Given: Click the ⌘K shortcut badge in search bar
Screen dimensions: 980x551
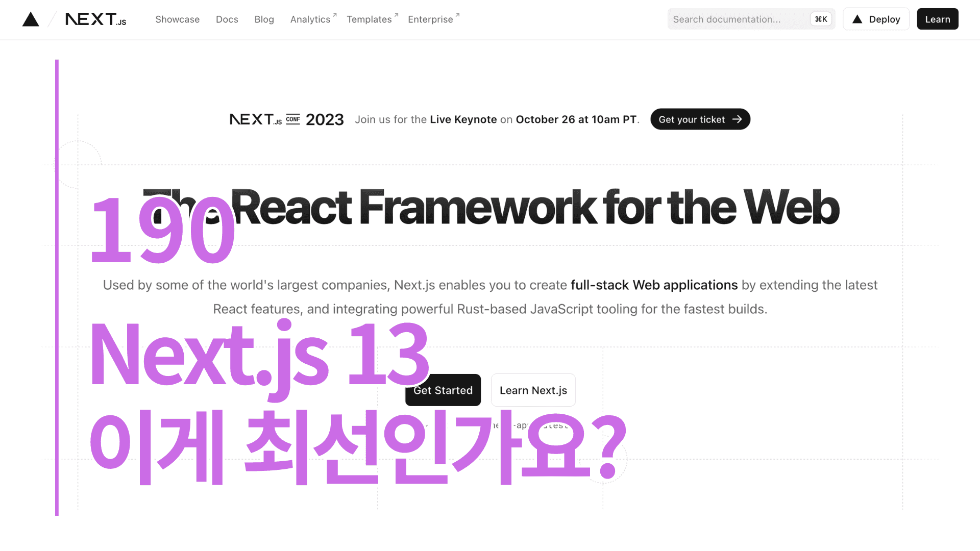Looking at the screenshot, I should tap(821, 19).
